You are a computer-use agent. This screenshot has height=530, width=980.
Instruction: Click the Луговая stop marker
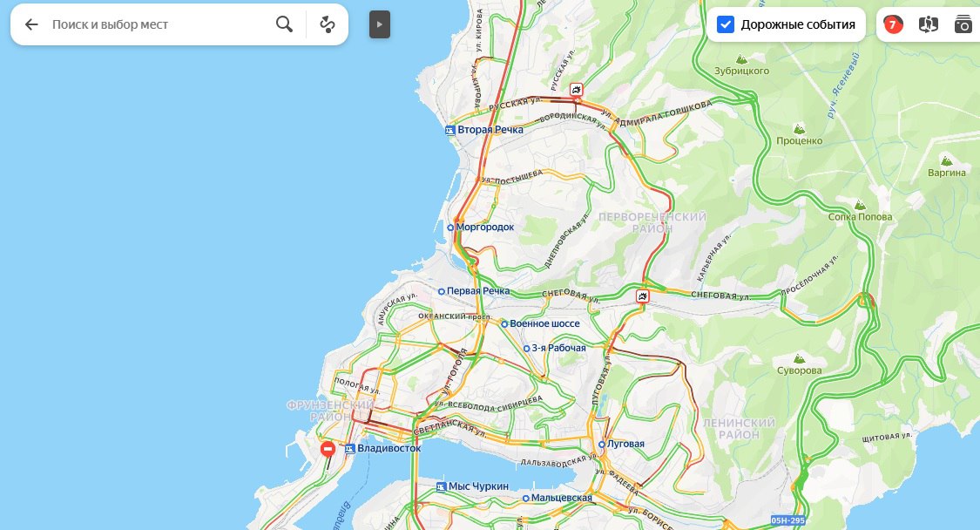point(602,445)
